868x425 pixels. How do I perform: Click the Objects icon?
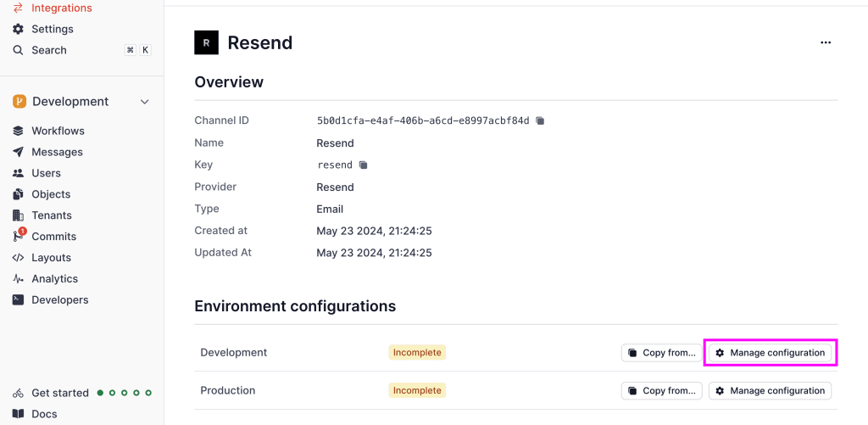pyautogui.click(x=19, y=194)
